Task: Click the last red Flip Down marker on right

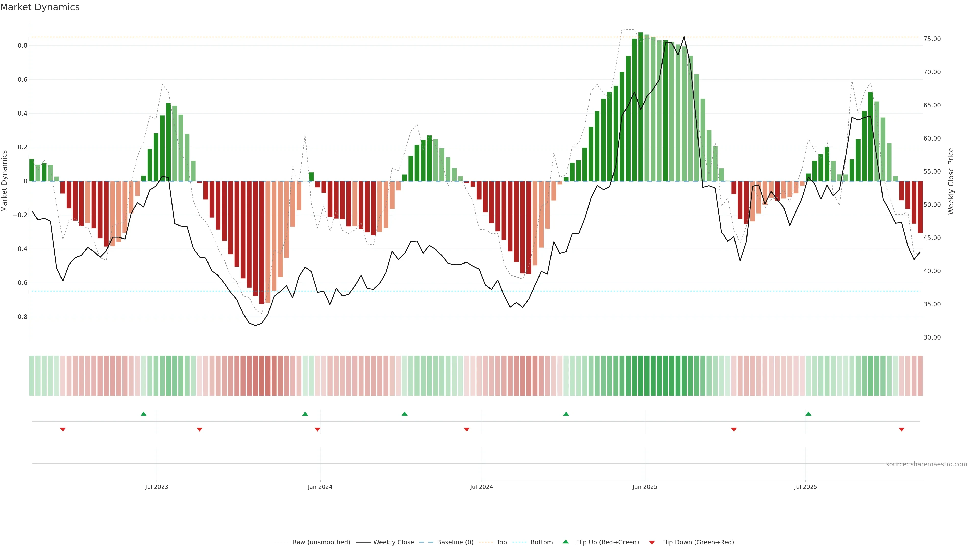Action: (901, 429)
